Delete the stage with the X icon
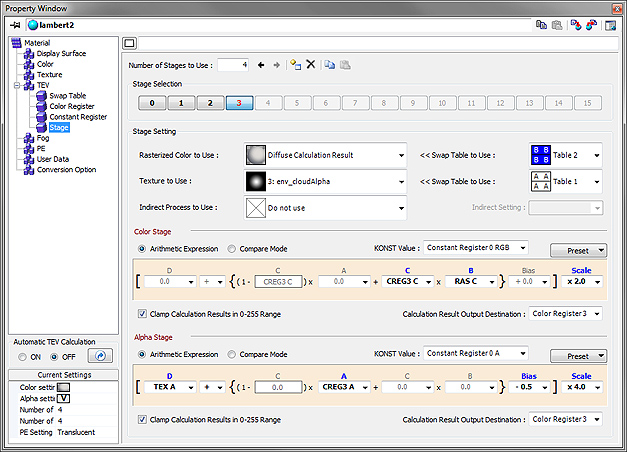Screen dimensions: 627x452 [311, 65]
